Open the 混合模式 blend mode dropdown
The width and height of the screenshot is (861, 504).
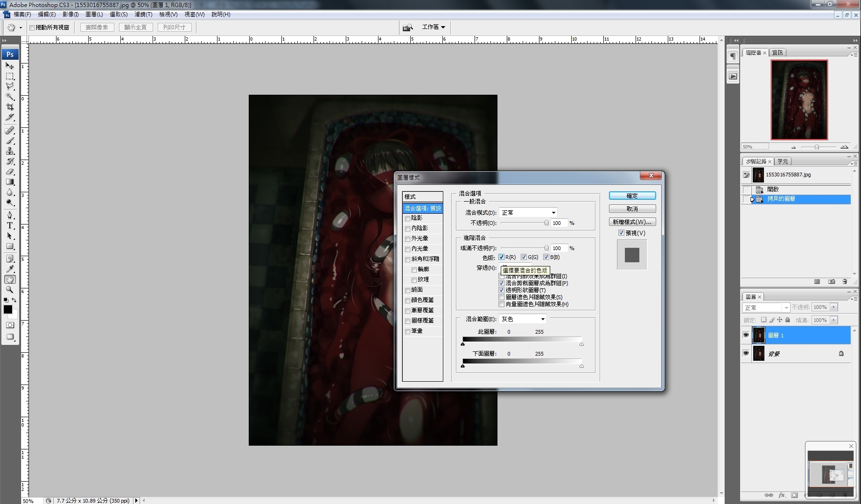pos(528,213)
